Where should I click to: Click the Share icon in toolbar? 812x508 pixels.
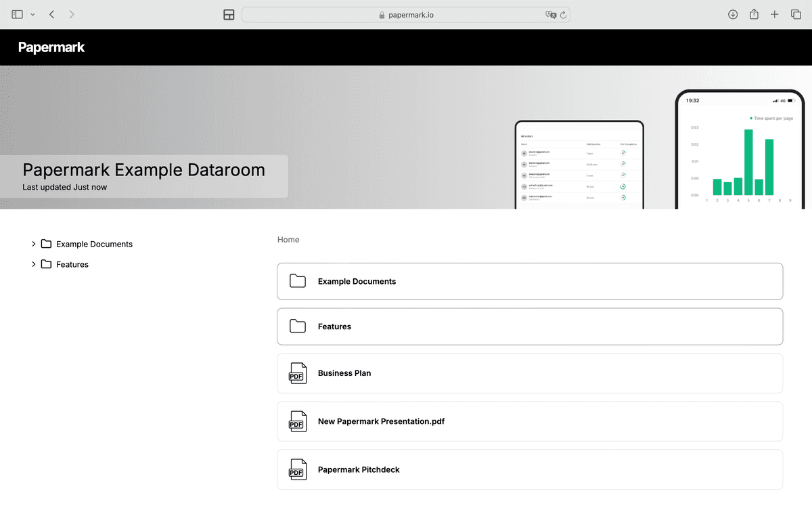pos(754,14)
